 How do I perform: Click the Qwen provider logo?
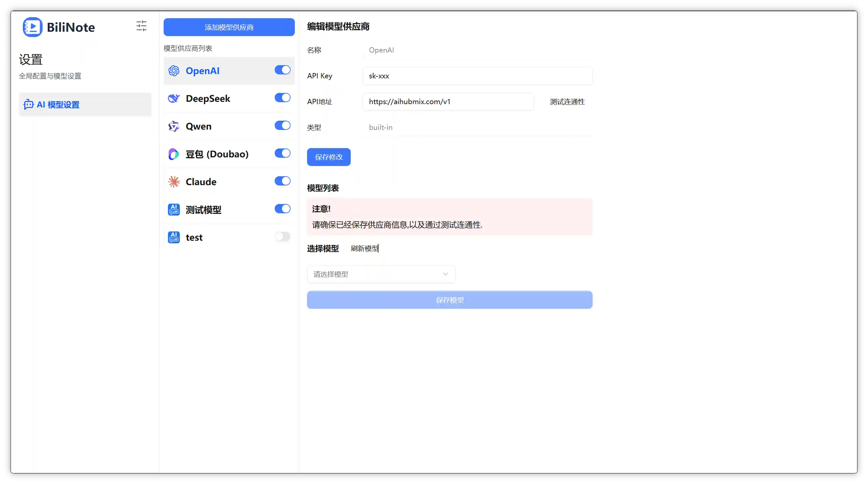tap(174, 126)
